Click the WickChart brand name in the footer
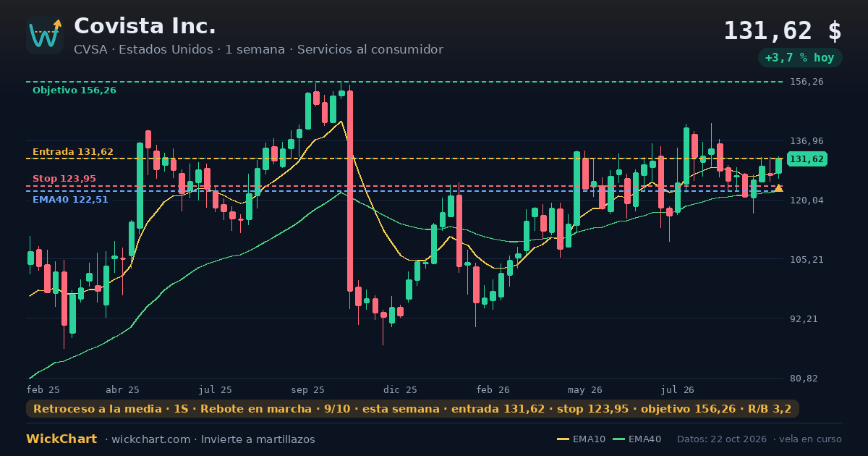868x456 pixels. (x=61, y=439)
